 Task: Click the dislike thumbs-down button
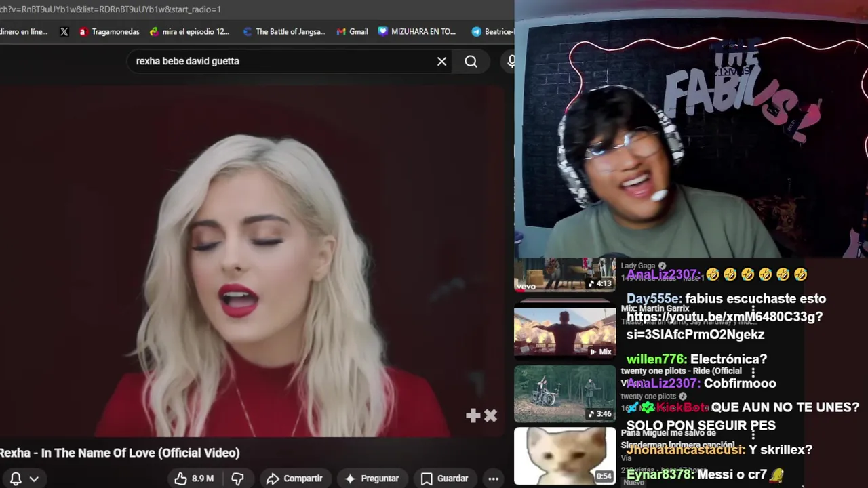[237, 479]
